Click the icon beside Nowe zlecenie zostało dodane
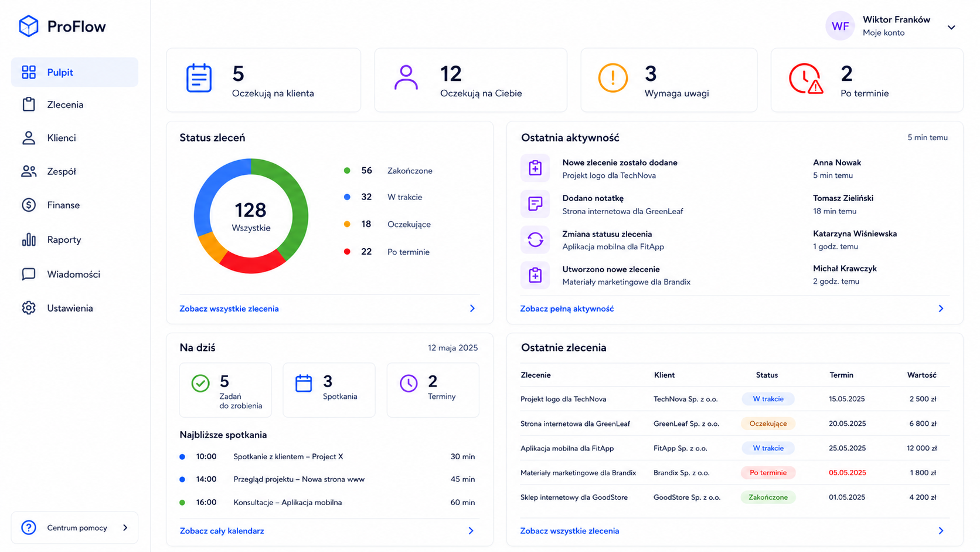Viewport: 980px width, 552px height. click(x=535, y=168)
